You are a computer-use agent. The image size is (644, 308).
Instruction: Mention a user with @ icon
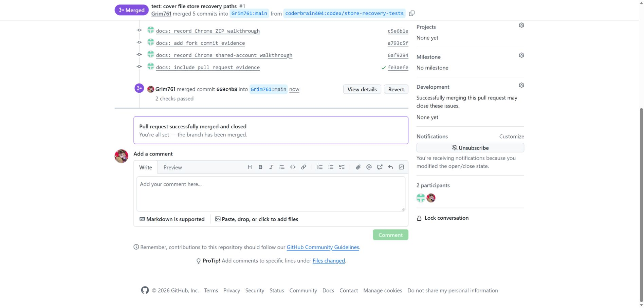pos(369,167)
